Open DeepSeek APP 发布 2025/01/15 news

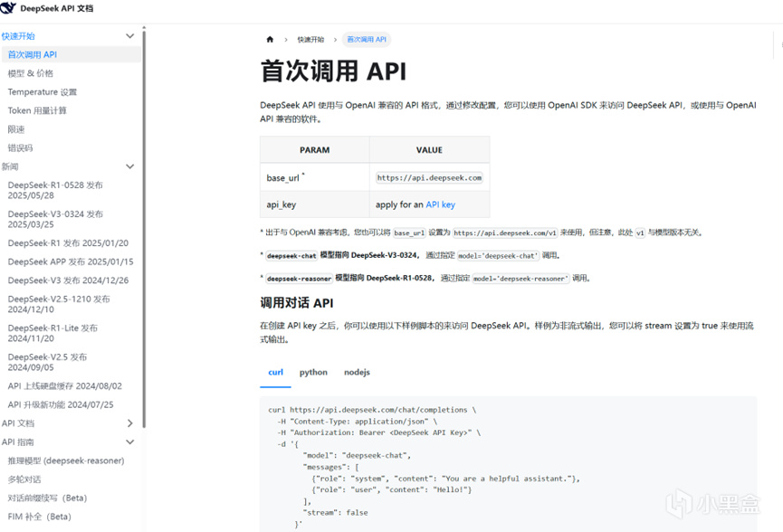point(71,261)
